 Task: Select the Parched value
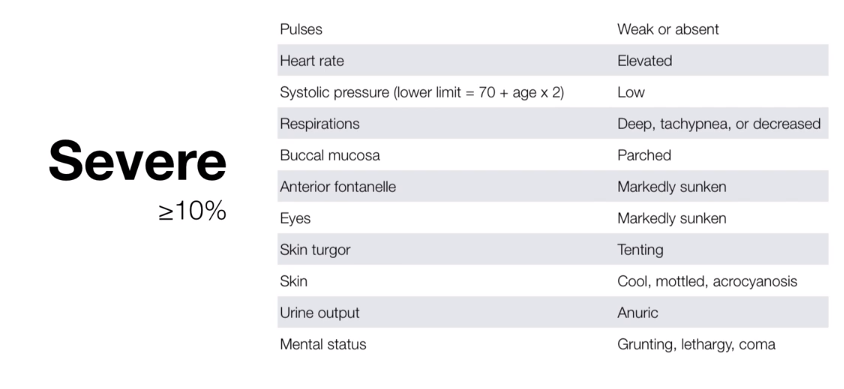[x=644, y=155]
